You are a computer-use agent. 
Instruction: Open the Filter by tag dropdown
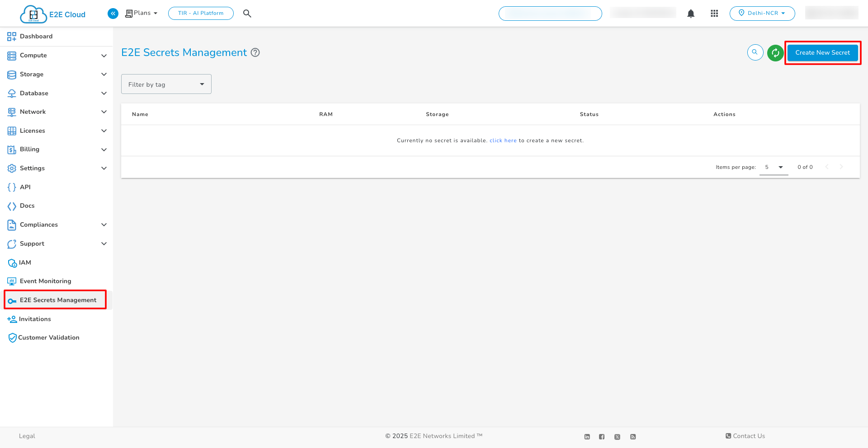(x=166, y=84)
